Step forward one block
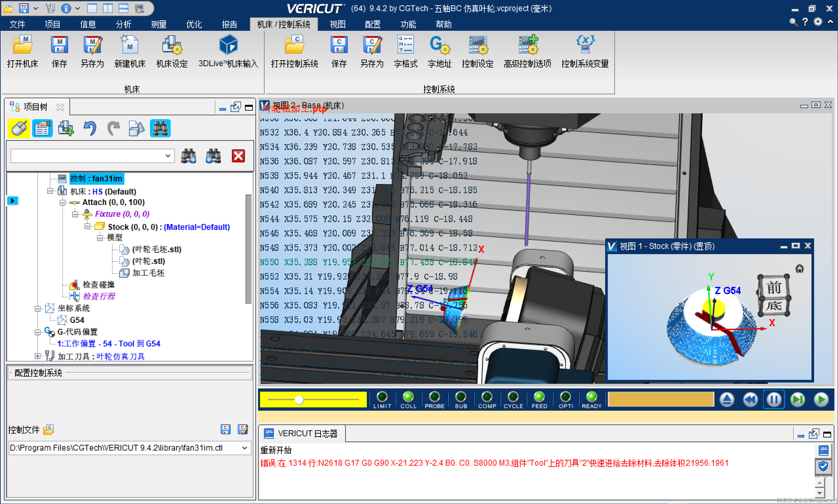This screenshot has height=504, width=838. 798,400
